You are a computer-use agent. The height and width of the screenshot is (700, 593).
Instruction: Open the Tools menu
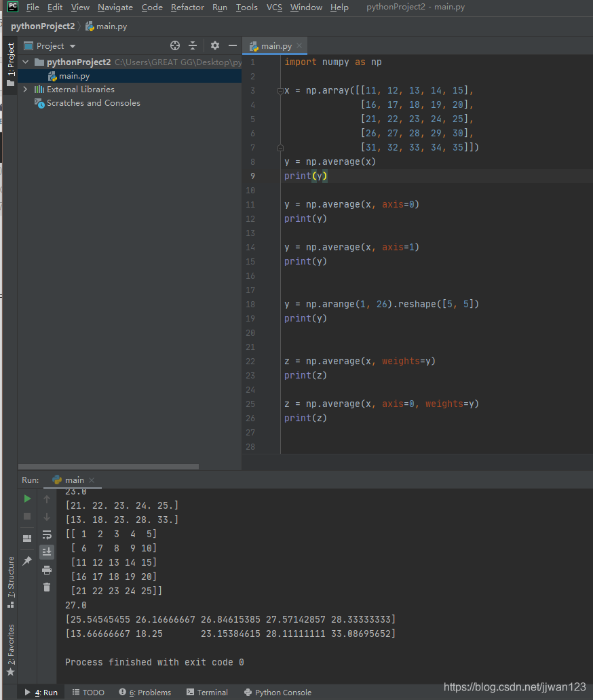click(x=246, y=7)
